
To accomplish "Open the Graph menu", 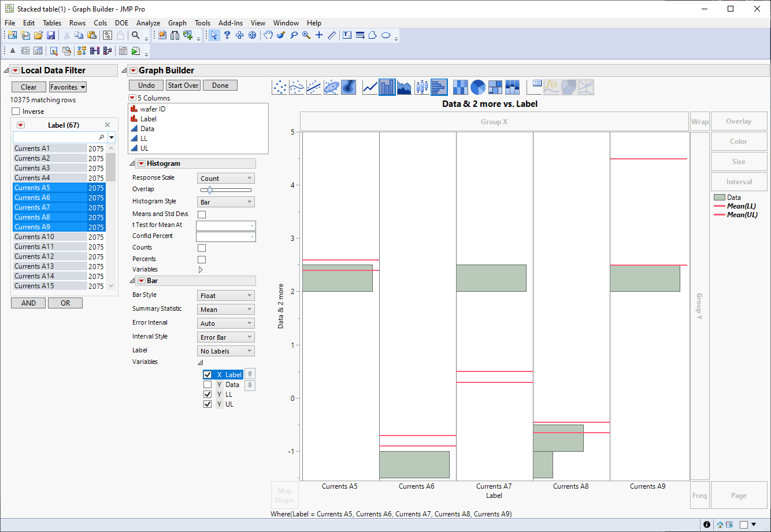I will (177, 23).
